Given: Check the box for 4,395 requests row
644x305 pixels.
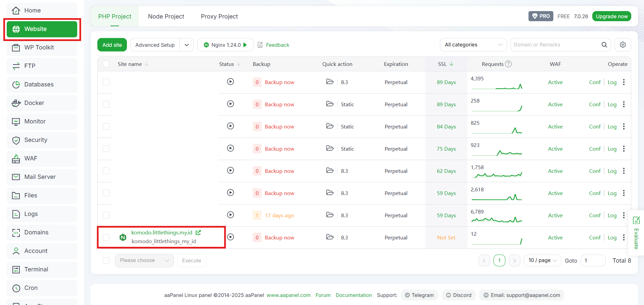Looking at the screenshot, I should [x=106, y=82].
